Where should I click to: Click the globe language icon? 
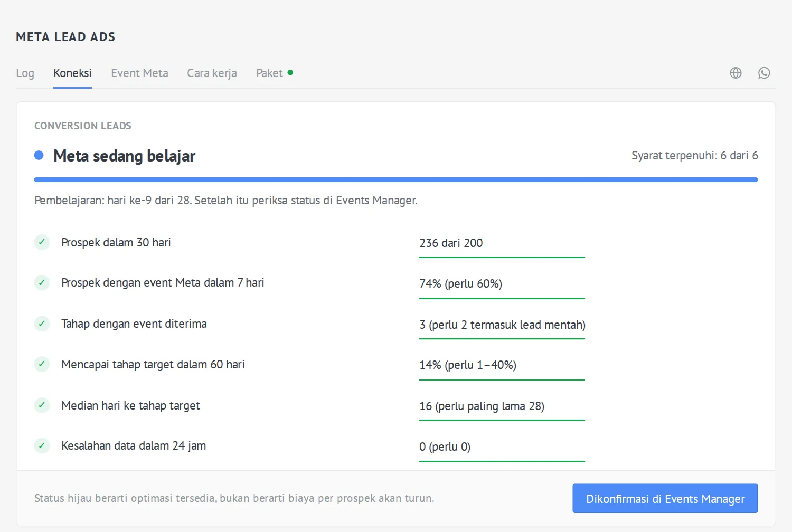point(736,73)
